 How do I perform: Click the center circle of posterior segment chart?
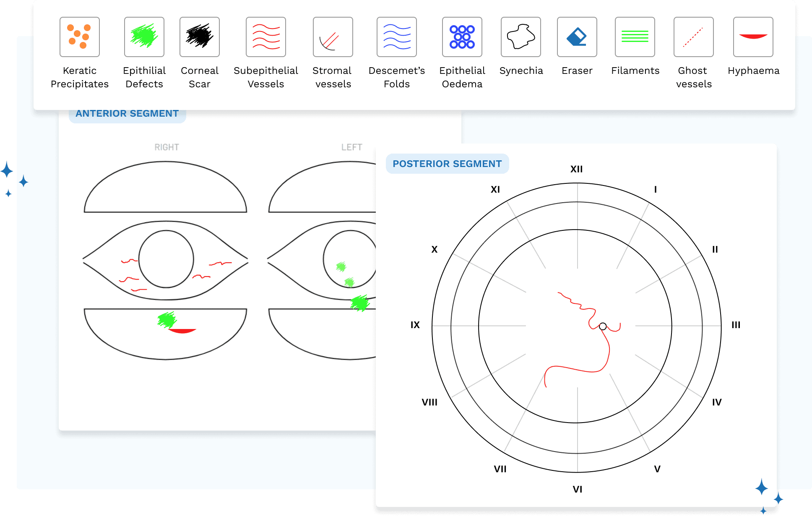(x=603, y=325)
